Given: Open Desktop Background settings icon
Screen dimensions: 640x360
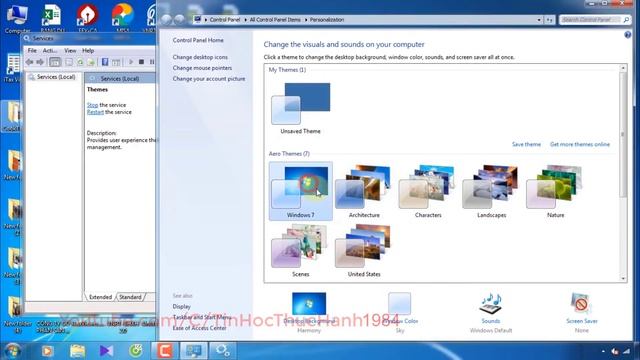Looking at the screenshot, I should point(309,304).
